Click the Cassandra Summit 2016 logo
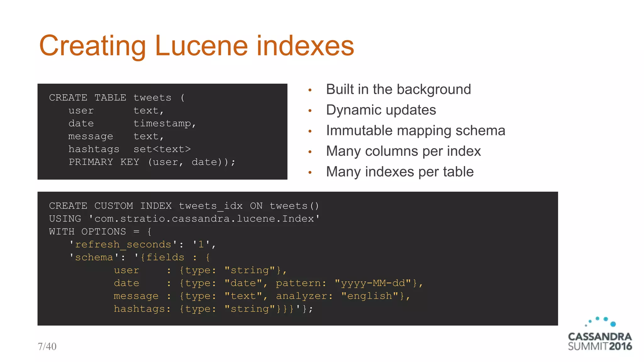This screenshot has height=362, width=644. tap(600, 334)
